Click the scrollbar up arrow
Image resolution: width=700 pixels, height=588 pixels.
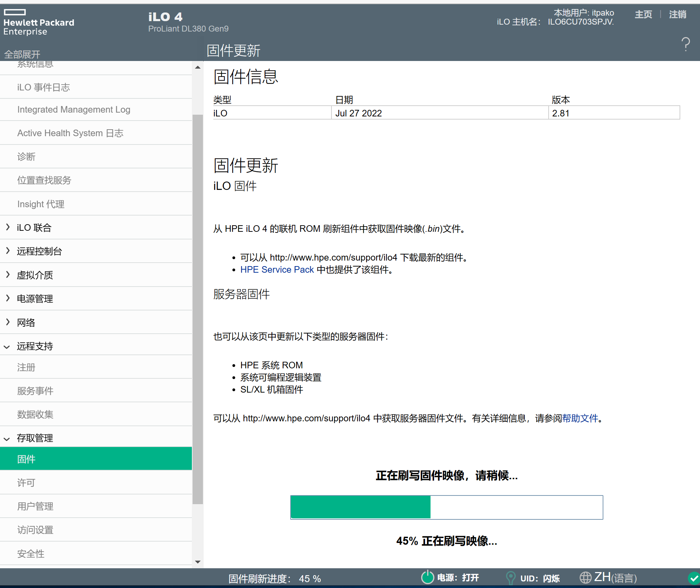pyautogui.click(x=198, y=67)
